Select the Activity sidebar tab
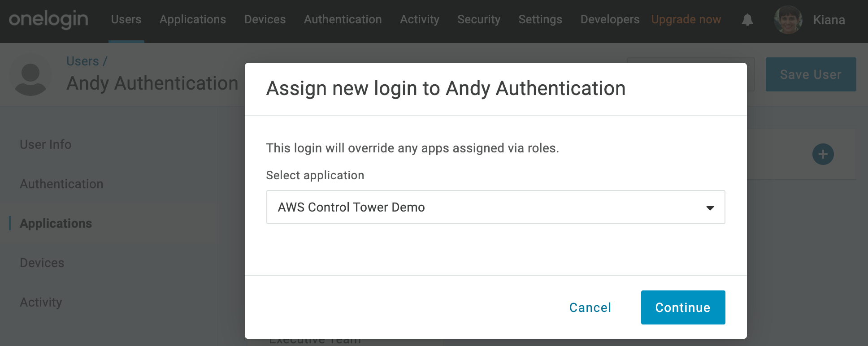The width and height of the screenshot is (868, 346). tap(41, 302)
